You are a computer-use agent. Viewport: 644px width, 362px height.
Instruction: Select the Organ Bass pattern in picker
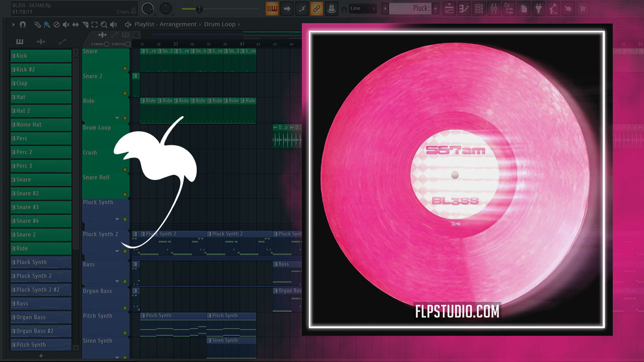click(41, 317)
